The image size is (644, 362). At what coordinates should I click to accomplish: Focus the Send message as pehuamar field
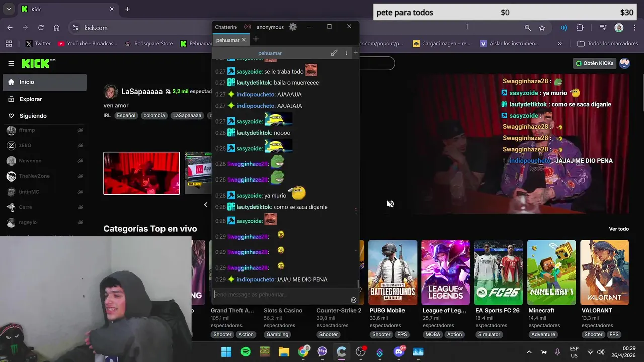tap(282, 294)
